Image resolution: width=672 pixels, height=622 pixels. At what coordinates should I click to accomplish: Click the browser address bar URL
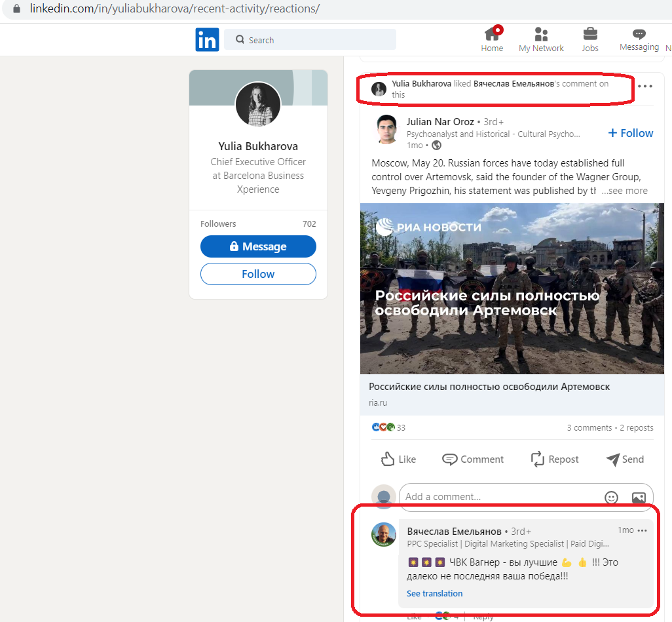click(174, 9)
